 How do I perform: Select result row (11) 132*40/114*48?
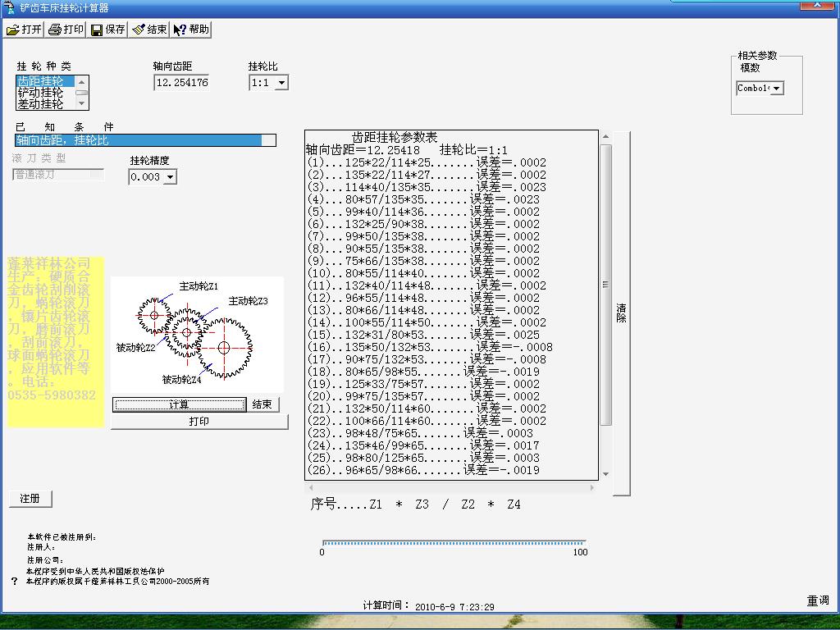pos(427,285)
